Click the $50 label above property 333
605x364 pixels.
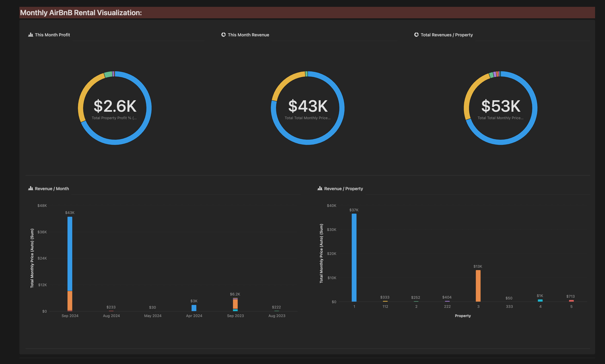509,298
